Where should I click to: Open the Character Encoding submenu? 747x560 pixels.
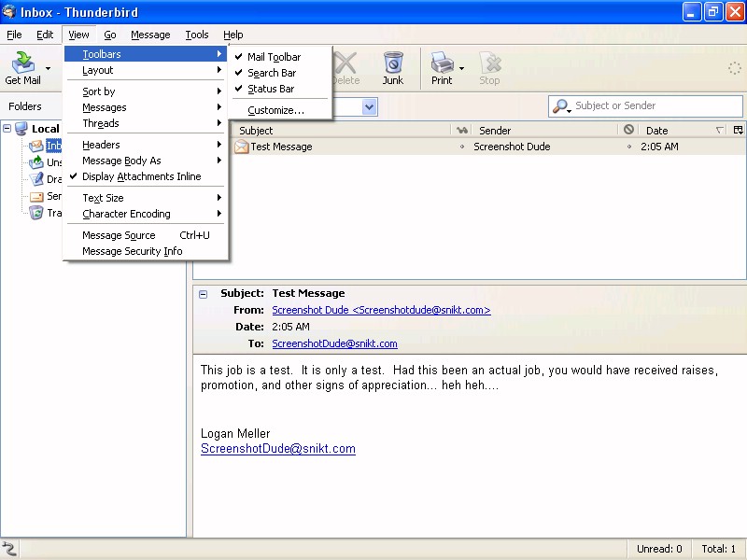click(147, 214)
